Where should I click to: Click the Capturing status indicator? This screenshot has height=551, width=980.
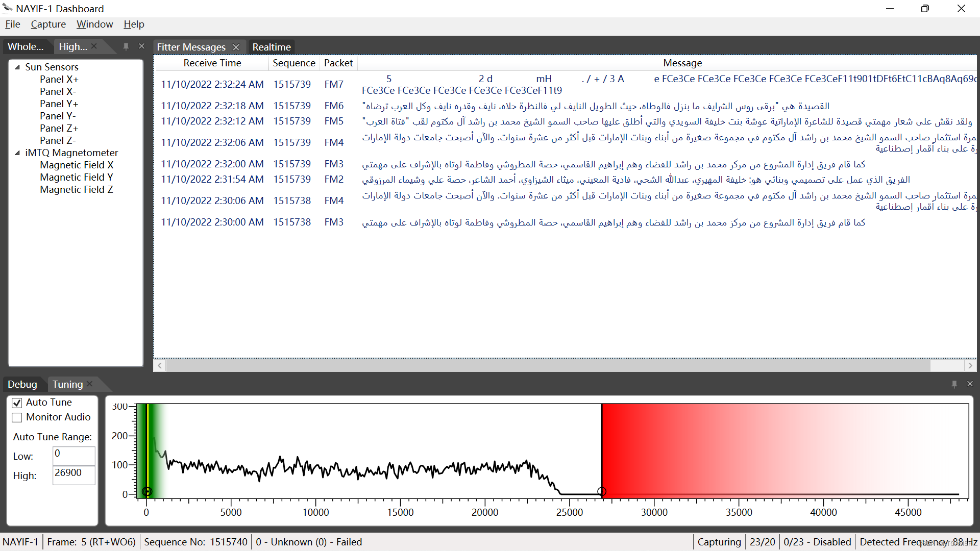pos(719,542)
